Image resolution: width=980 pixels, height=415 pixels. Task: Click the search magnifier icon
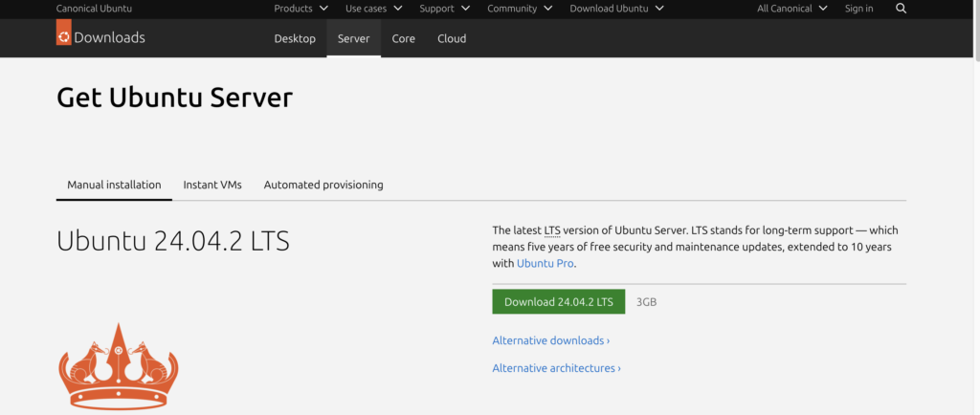[x=901, y=9]
